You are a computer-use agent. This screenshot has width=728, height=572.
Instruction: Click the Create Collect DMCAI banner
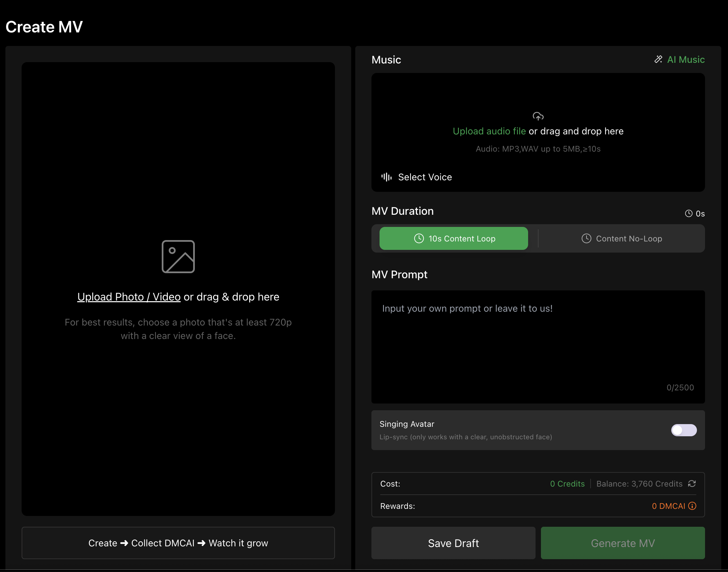click(178, 543)
